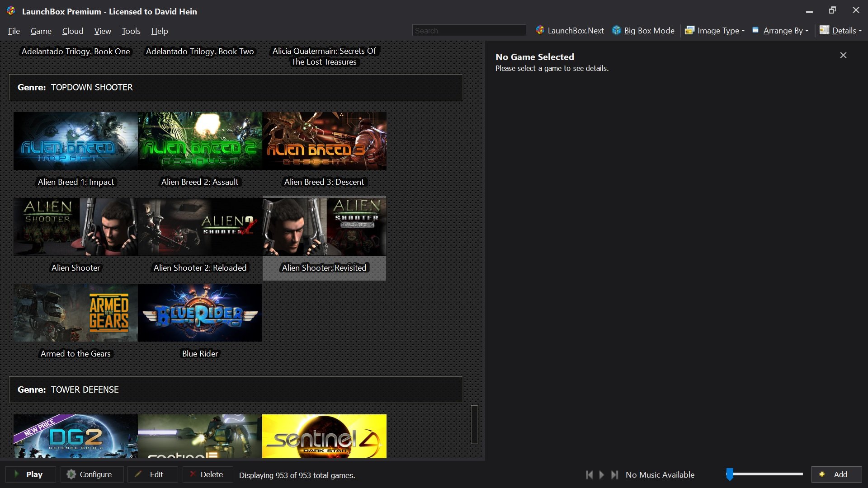The height and width of the screenshot is (488, 868).
Task: Click the Configure gear icon
Action: pyautogui.click(x=71, y=474)
